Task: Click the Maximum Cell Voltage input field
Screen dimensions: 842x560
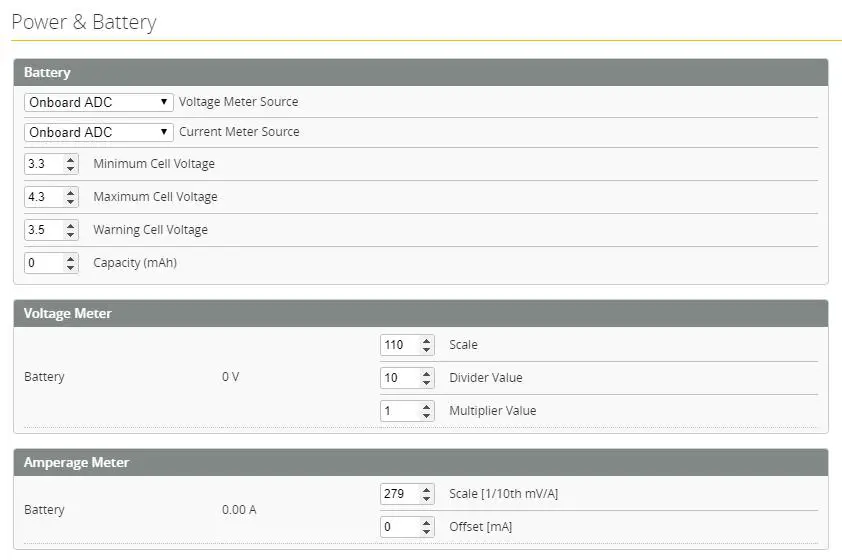Action: (43, 197)
